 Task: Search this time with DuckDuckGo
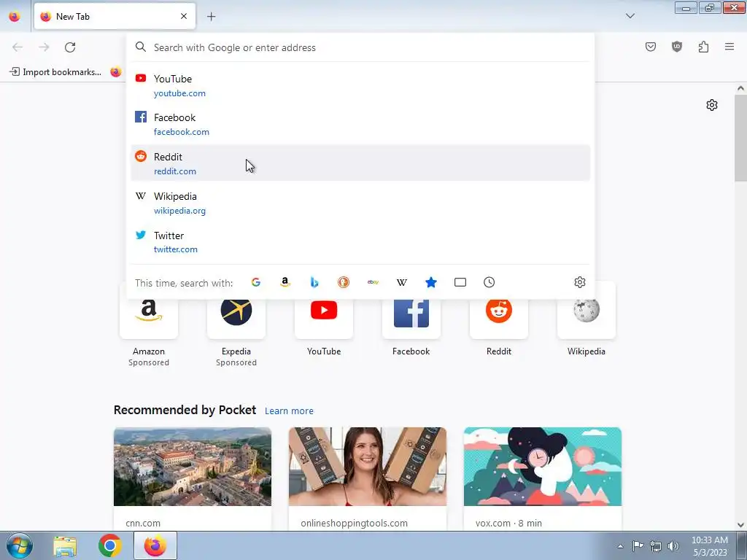point(344,282)
